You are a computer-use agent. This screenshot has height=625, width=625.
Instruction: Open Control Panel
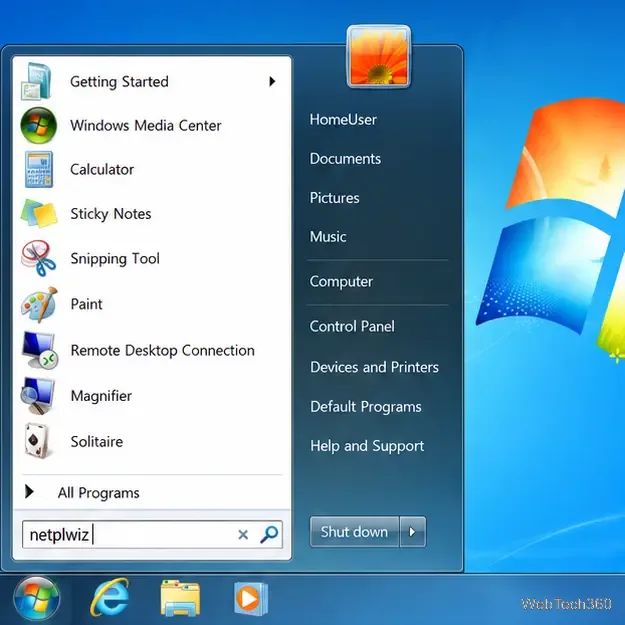tap(352, 326)
